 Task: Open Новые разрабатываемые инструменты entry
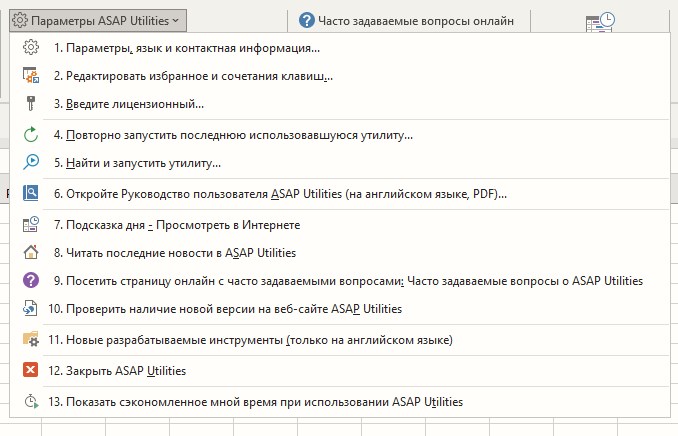pyautogui.click(x=339, y=340)
